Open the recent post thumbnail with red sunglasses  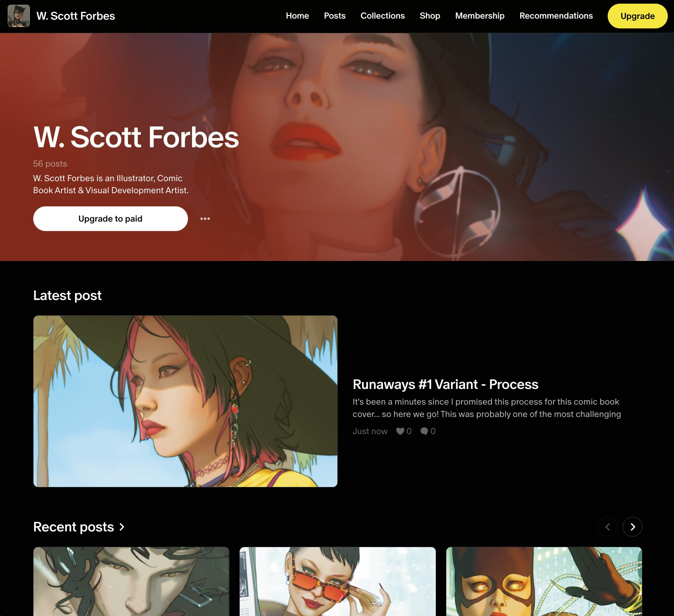point(338,581)
